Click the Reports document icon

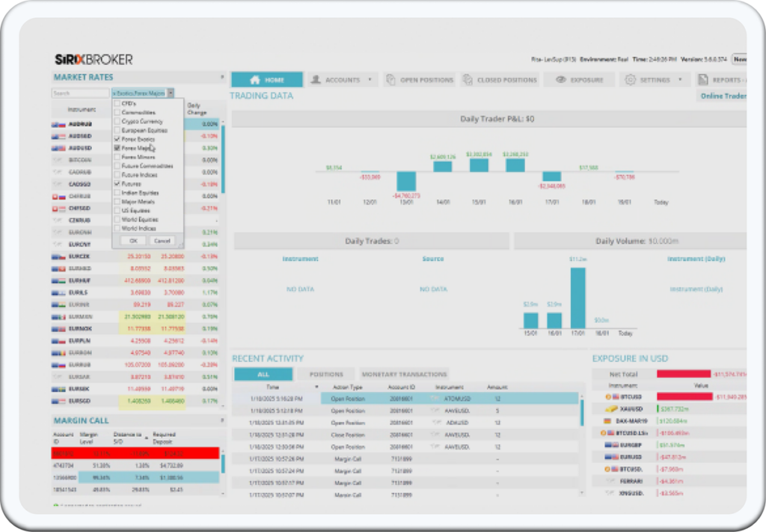(x=702, y=80)
